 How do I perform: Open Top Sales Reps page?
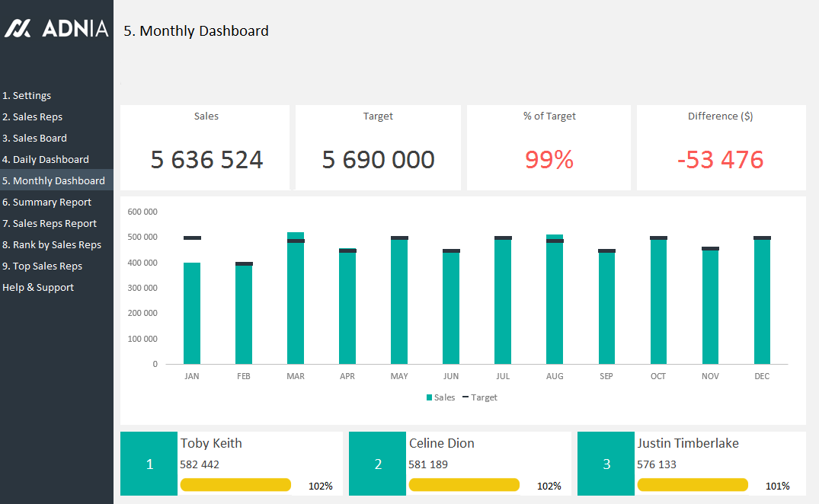point(42,266)
